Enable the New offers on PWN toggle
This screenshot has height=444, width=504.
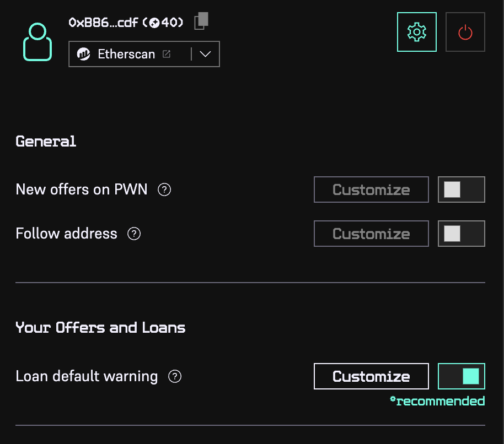pyautogui.click(x=461, y=189)
